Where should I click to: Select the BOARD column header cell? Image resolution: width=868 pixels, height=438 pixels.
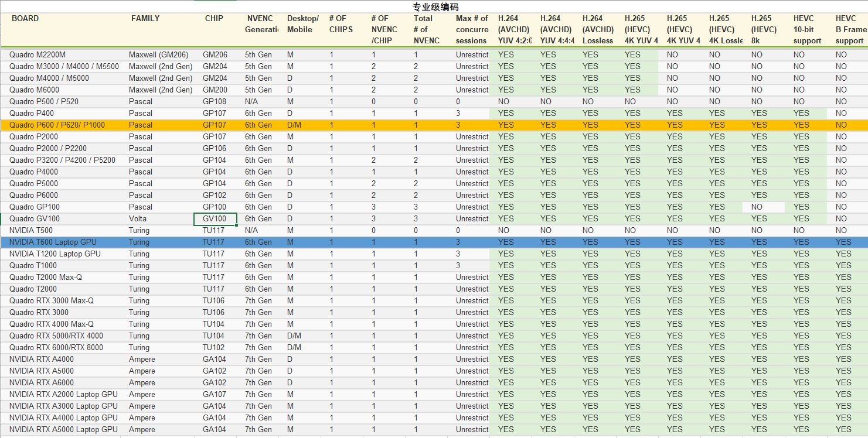(x=60, y=30)
